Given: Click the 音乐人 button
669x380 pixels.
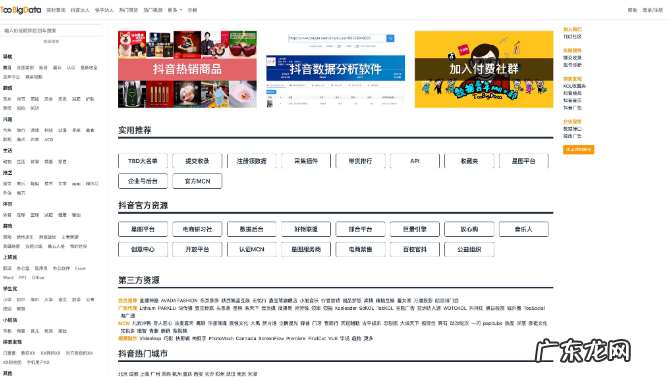Looking at the screenshot, I should point(524,229).
